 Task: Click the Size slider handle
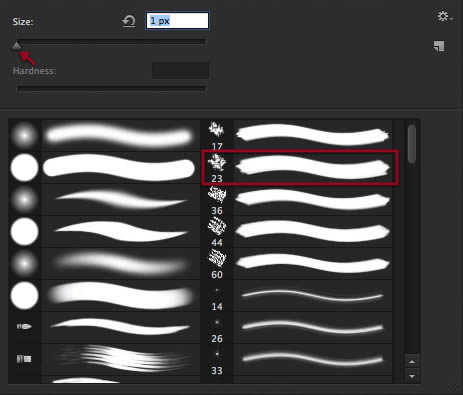16,46
